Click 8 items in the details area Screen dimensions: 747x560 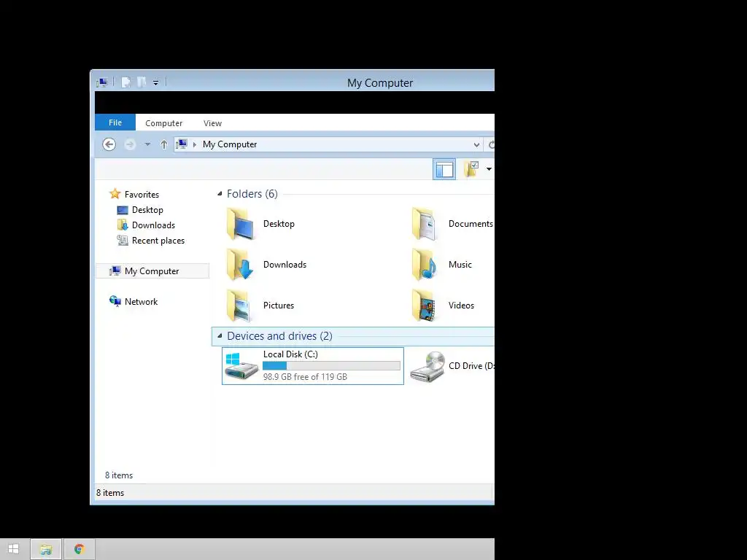pyautogui.click(x=119, y=475)
